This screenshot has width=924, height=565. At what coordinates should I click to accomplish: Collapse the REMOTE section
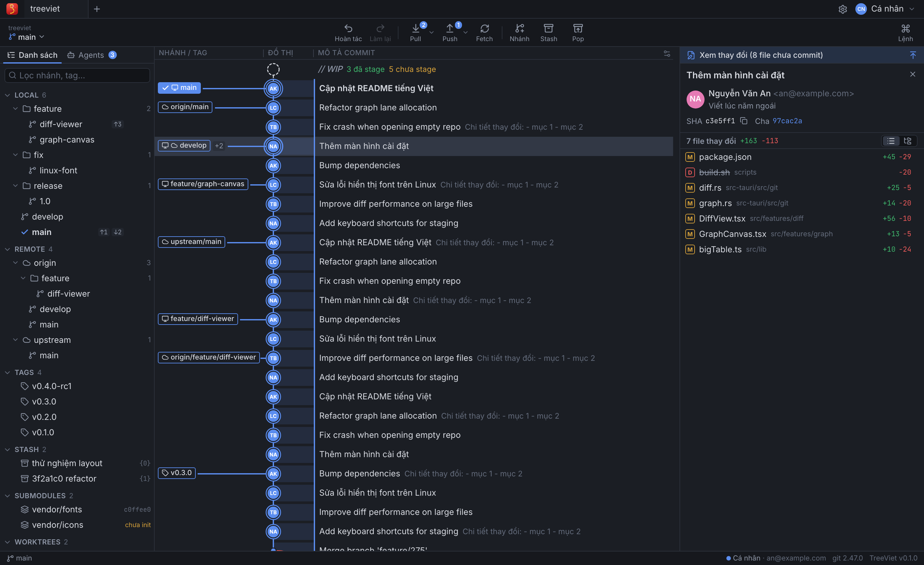(7, 249)
